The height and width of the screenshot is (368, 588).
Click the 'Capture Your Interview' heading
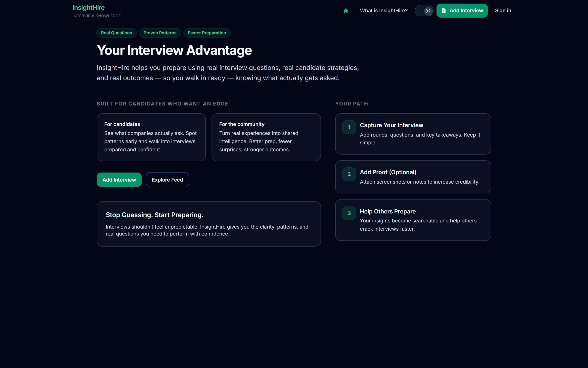point(391,125)
